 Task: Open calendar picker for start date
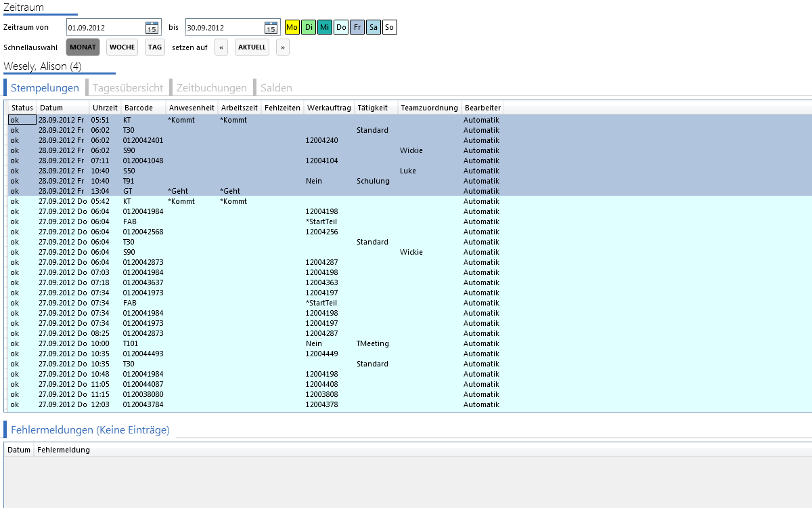[152, 28]
